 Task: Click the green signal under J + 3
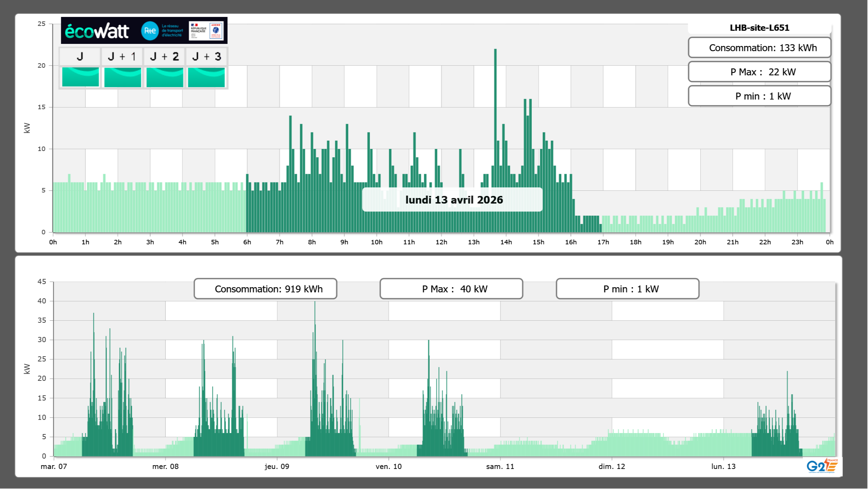[206, 77]
